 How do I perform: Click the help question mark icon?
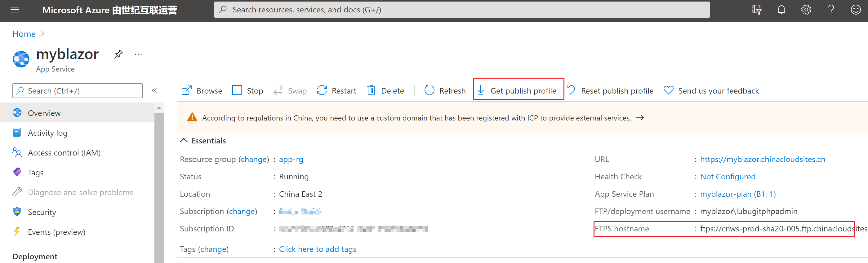(831, 10)
